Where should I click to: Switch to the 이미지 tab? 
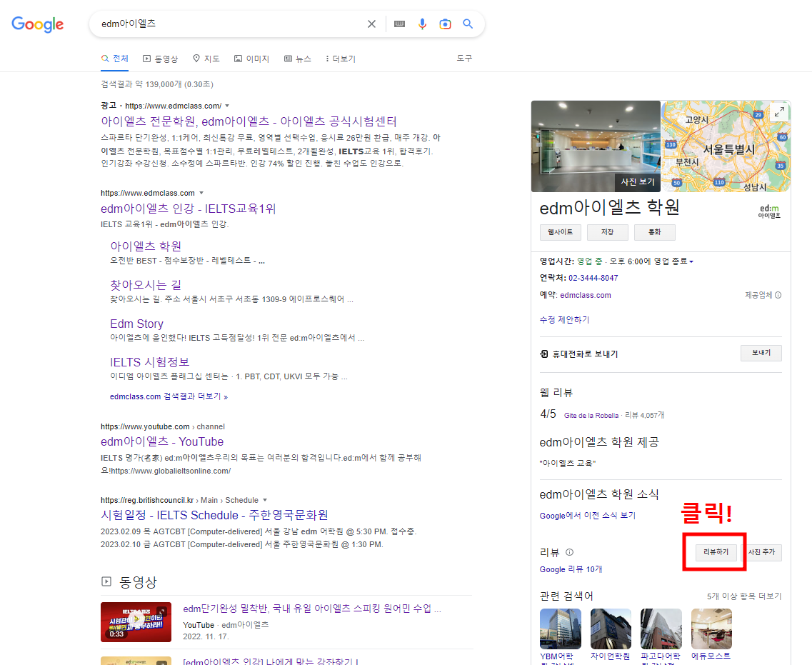[251, 59]
